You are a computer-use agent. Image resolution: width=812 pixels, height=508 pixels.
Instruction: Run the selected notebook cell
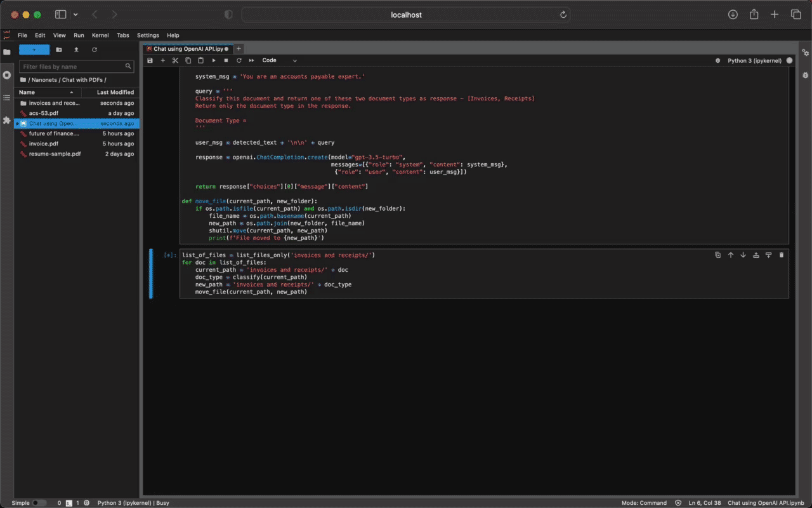click(214, 60)
